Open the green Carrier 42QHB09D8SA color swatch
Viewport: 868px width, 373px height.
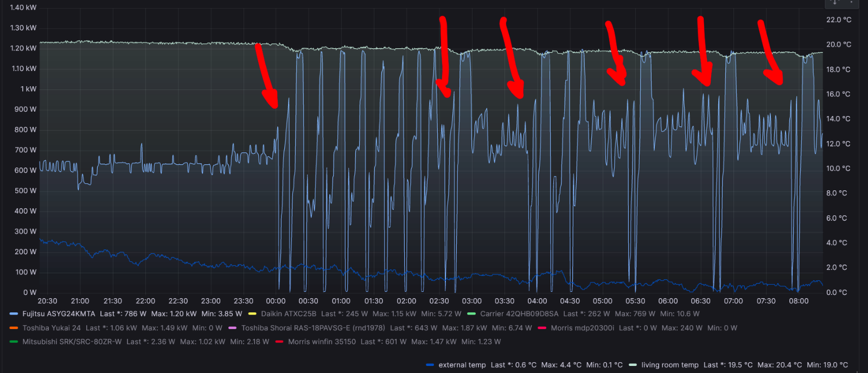tap(471, 314)
